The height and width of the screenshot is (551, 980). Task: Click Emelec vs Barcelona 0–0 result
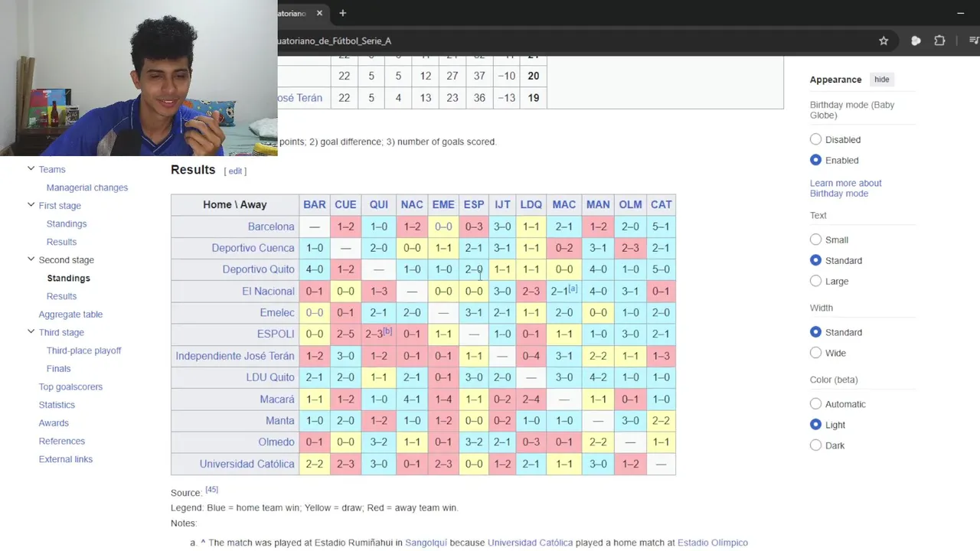[x=315, y=312]
